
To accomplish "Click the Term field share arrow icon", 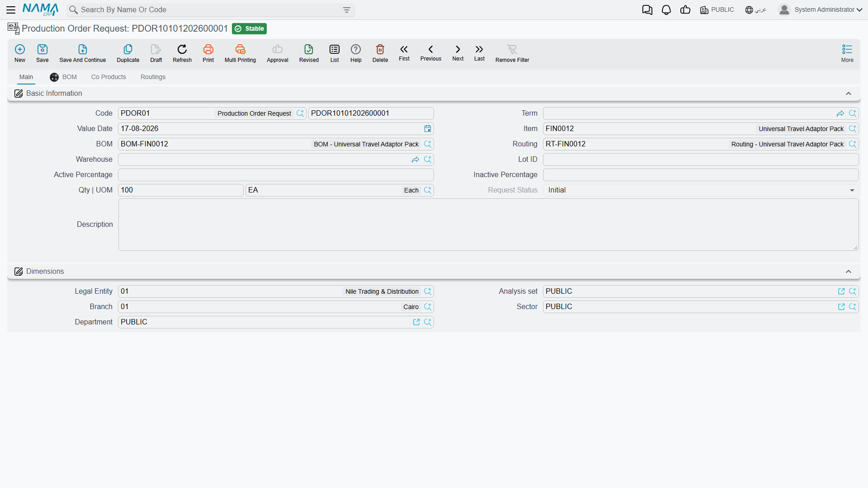I will tap(840, 113).
